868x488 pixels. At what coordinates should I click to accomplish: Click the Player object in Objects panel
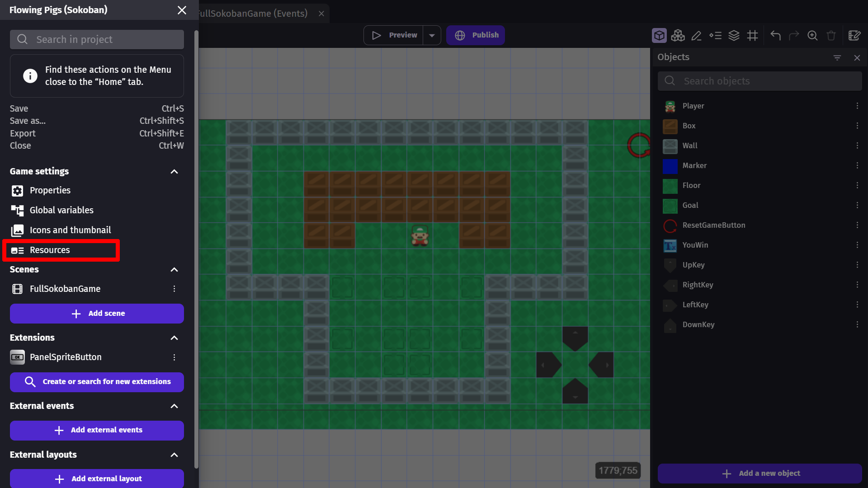(x=693, y=105)
